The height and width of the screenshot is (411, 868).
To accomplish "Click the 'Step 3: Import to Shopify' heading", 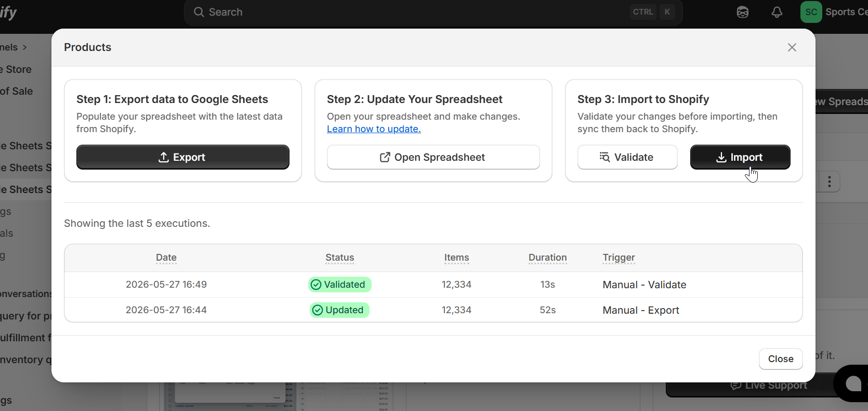I will tap(643, 99).
